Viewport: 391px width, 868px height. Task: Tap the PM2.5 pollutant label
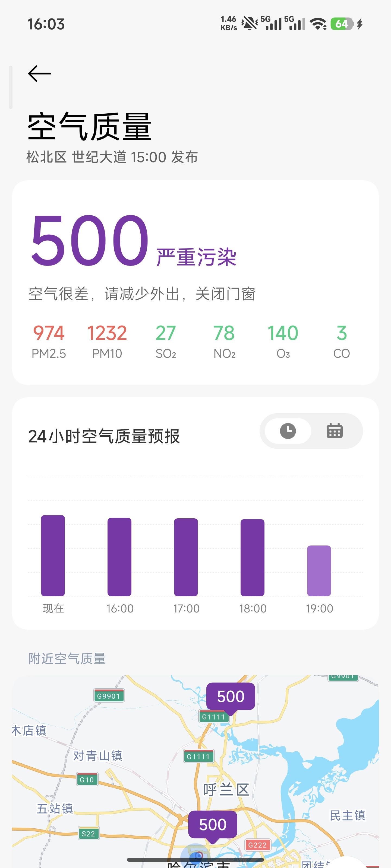point(49,353)
